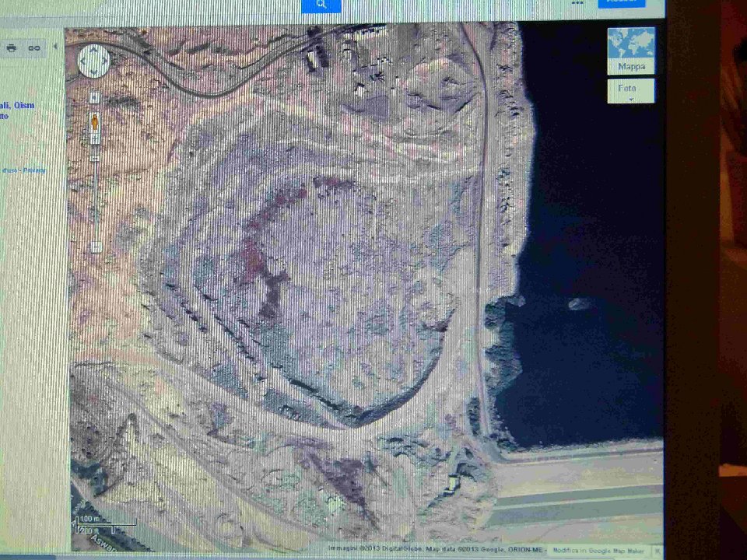Image resolution: width=747 pixels, height=560 pixels.
Task: Click the link chain icon
Action: click(34, 48)
